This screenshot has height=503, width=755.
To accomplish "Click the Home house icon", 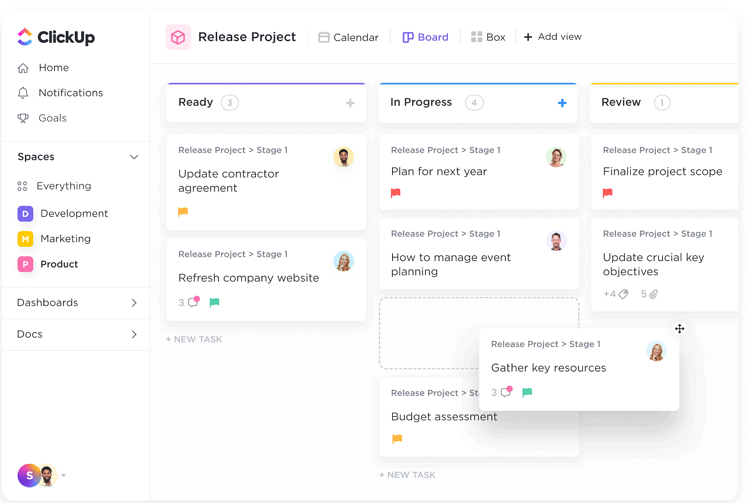I will click(x=23, y=68).
